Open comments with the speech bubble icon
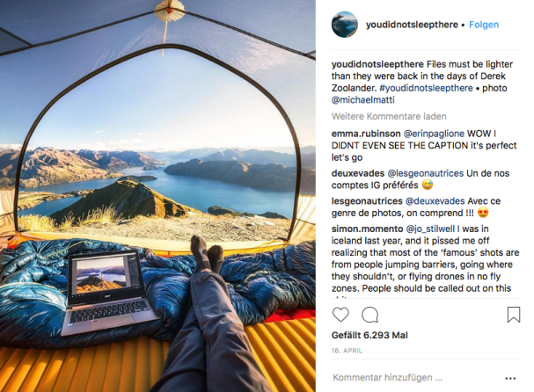The height and width of the screenshot is (392, 534). point(369,315)
